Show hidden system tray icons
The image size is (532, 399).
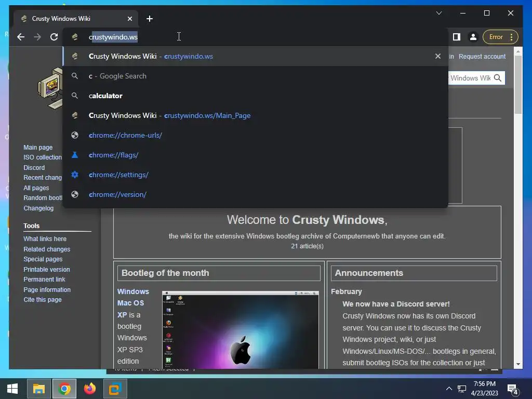(449, 389)
